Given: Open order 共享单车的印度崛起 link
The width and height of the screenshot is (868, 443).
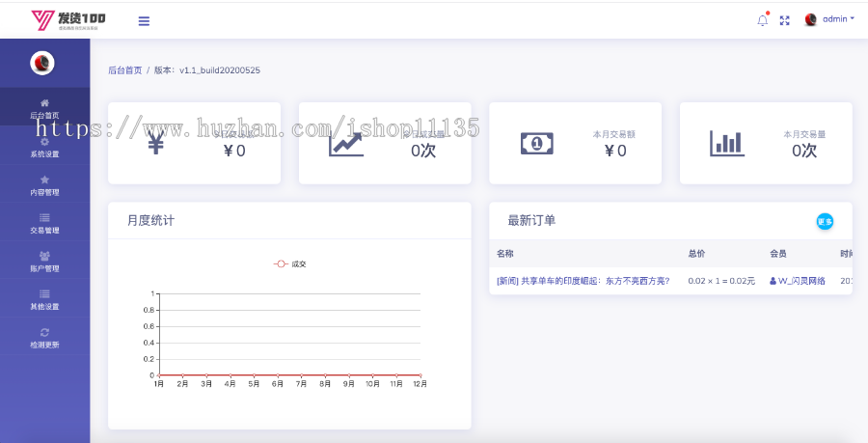Looking at the screenshot, I should pyautogui.click(x=583, y=281).
